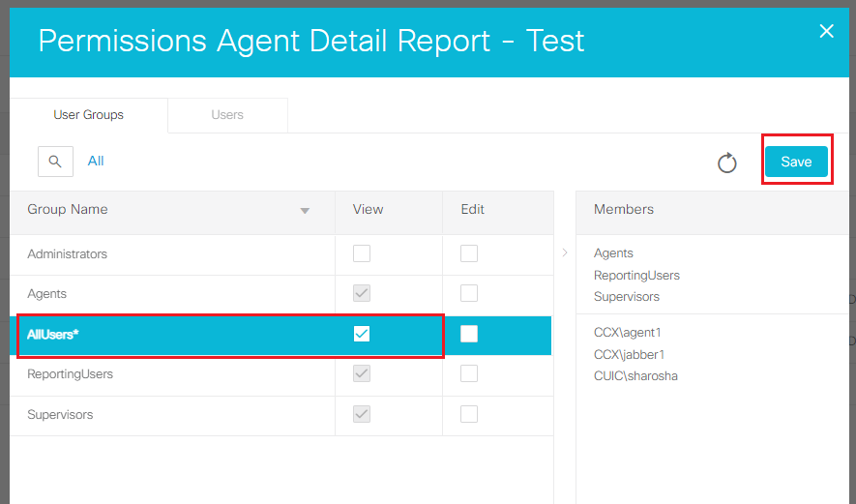Image resolution: width=856 pixels, height=504 pixels.
Task: Click the refresh circular arrow icon
Action: click(x=726, y=163)
